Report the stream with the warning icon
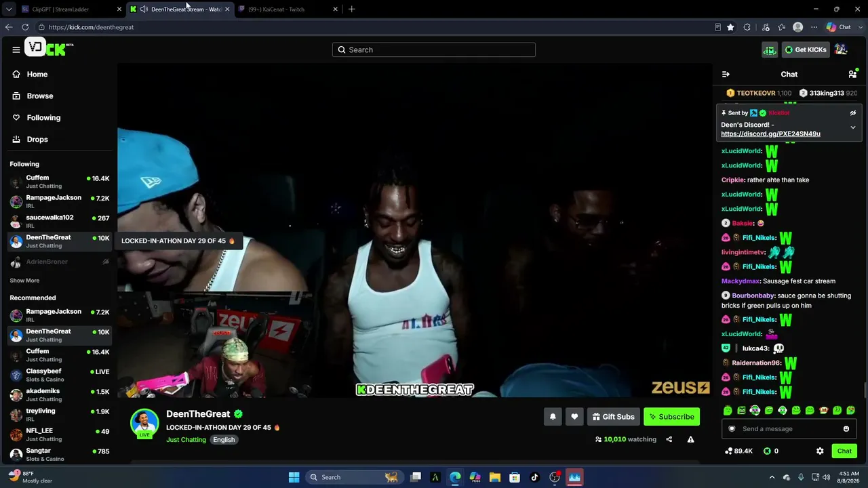Viewport: 868px width, 488px height. (690, 439)
